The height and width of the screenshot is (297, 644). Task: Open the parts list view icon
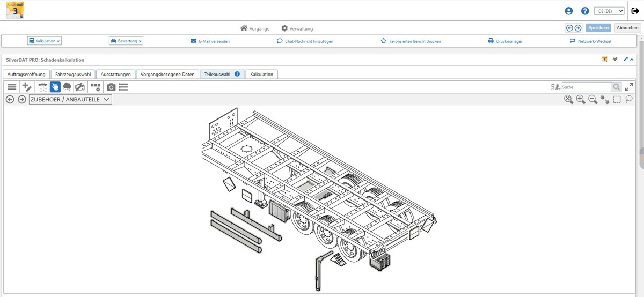pos(123,87)
